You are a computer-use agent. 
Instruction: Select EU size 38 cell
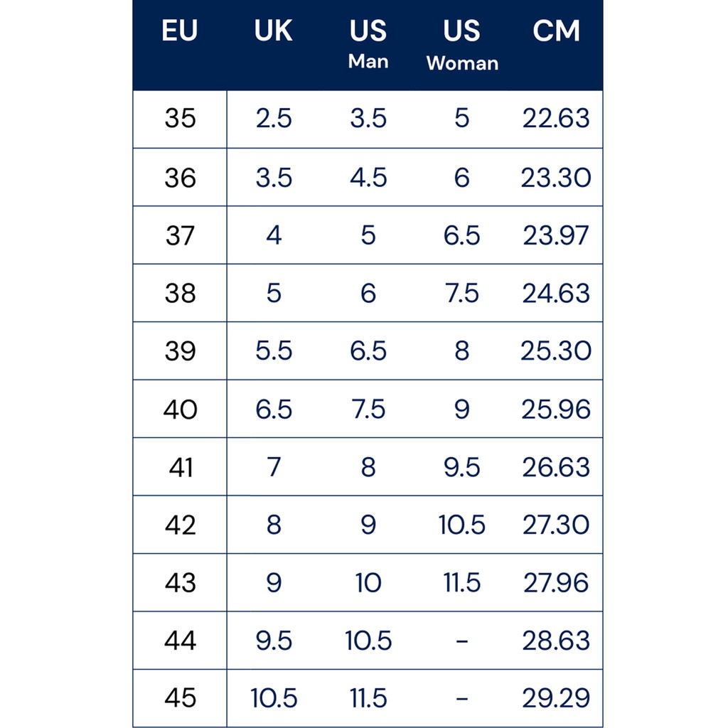click(x=180, y=293)
